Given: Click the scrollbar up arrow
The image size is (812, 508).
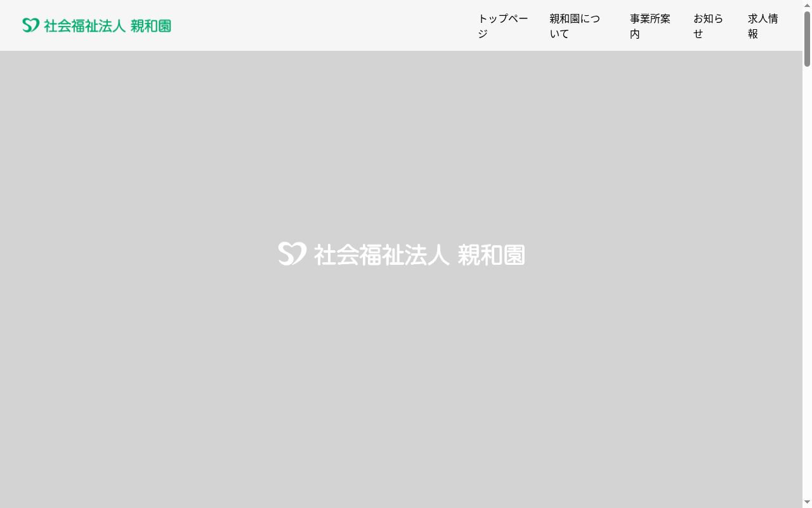Looking at the screenshot, I should click(807, 4).
